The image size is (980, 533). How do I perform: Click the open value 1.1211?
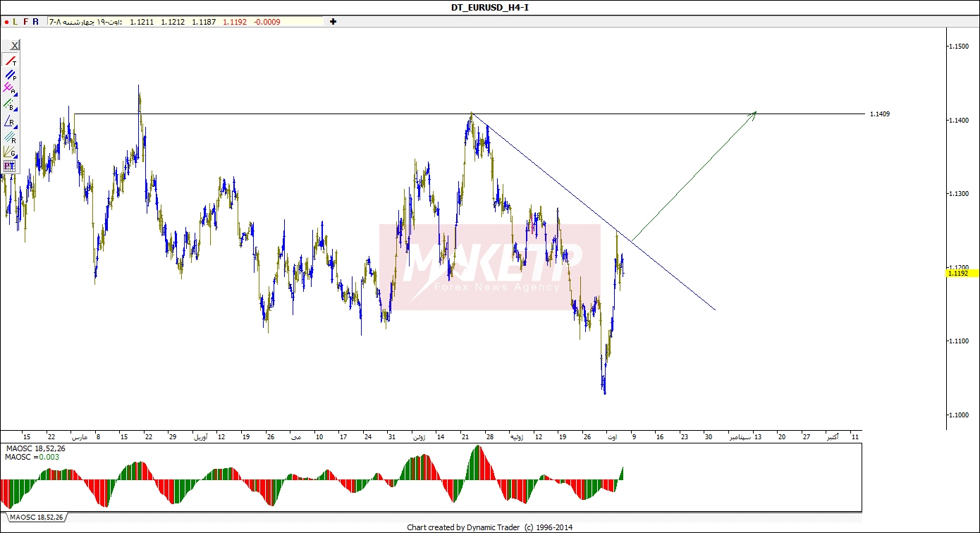click(142, 22)
